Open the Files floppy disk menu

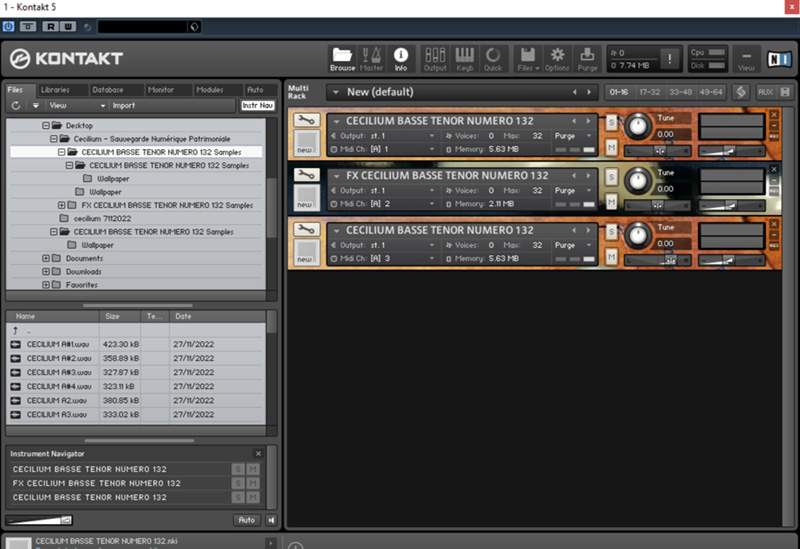(528, 59)
